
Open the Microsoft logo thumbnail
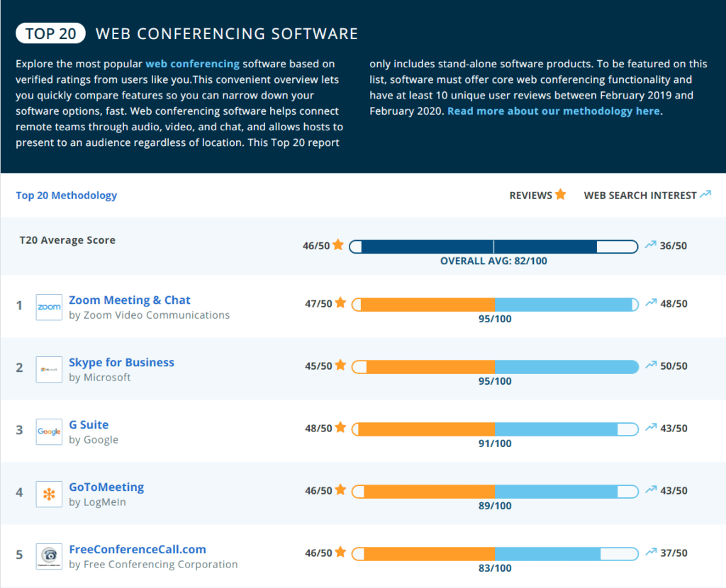(x=49, y=370)
